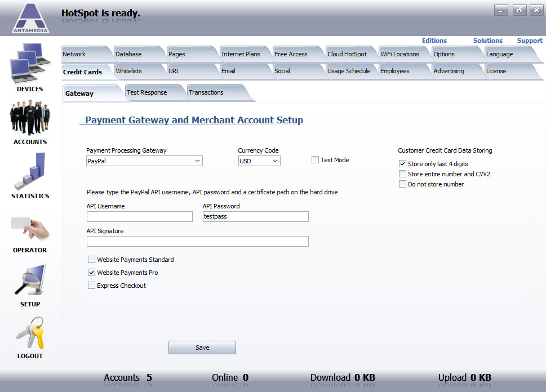
Task: Open the WiFi Locations tab
Action: [x=404, y=54]
